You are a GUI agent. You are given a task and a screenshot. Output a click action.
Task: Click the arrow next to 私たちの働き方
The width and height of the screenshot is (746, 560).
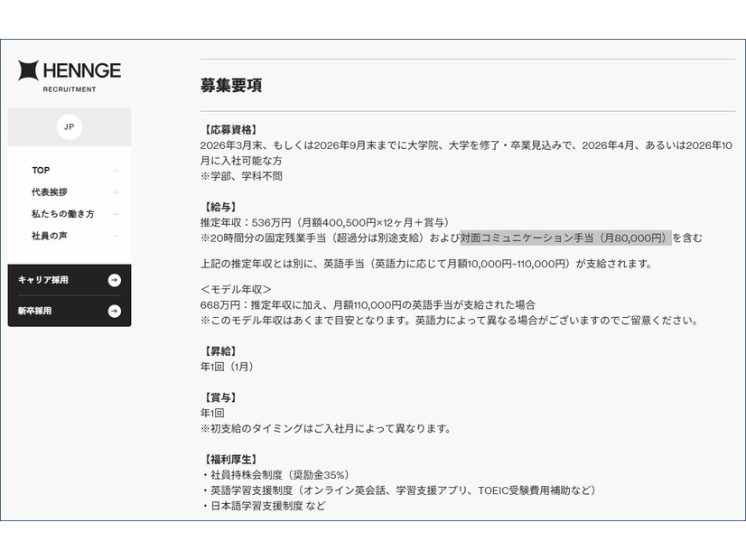pos(116,214)
